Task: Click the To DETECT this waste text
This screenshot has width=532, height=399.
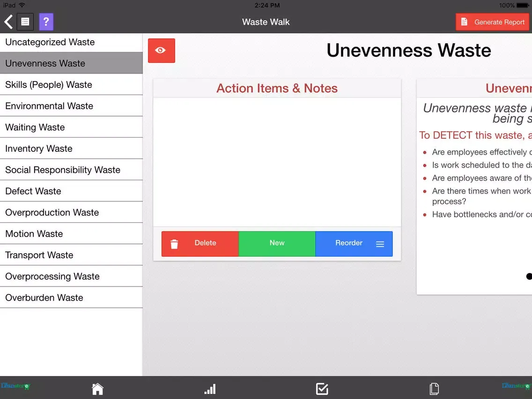Action: click(x=475, y=135)
